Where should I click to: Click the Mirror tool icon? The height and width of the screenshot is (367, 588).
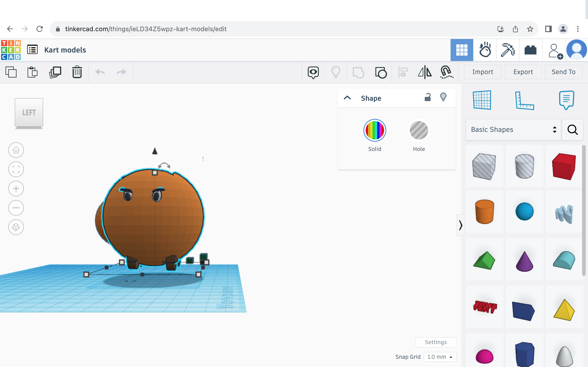click(425, 72)
